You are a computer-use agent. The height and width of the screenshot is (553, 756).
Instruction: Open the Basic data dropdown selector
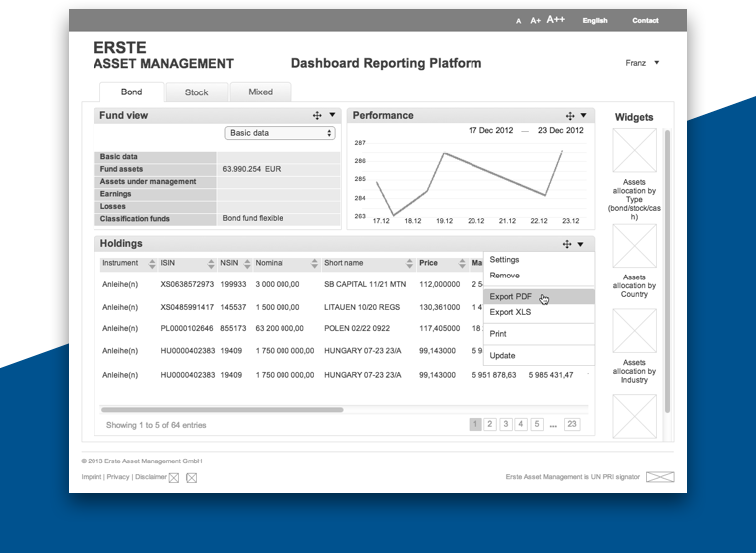point(280,133)
